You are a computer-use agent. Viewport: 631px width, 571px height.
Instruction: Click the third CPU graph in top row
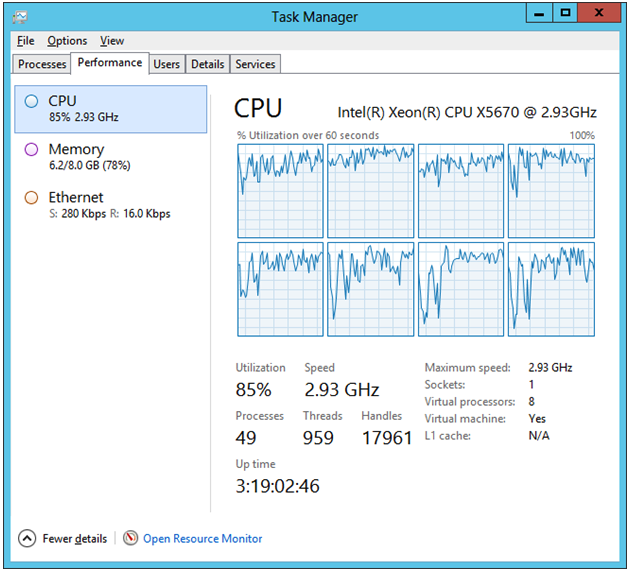point(461,191)
